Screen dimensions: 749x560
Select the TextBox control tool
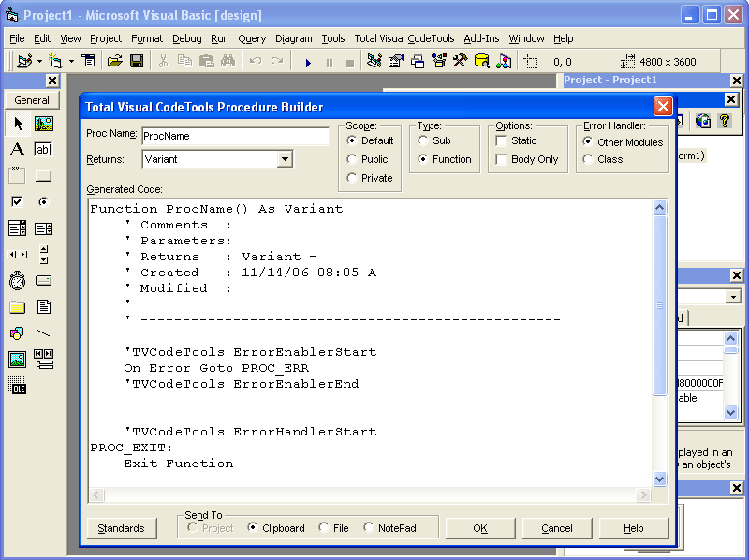pyautogui.click(x=43, y=150)
